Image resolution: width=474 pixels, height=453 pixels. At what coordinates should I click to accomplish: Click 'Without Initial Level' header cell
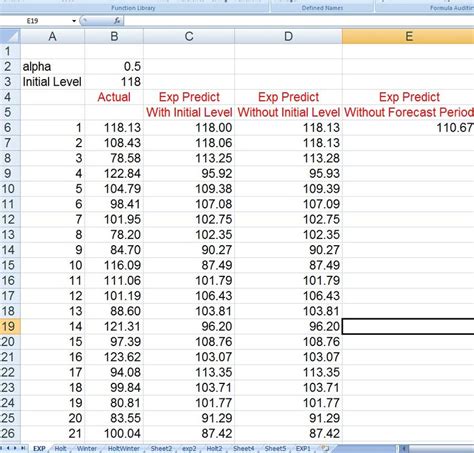click(288, 112)
